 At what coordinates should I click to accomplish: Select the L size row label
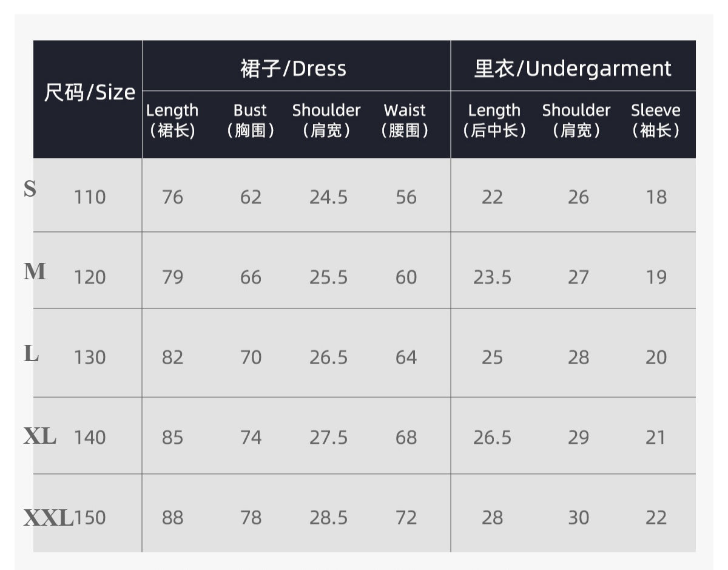click(x=31, y=353)
